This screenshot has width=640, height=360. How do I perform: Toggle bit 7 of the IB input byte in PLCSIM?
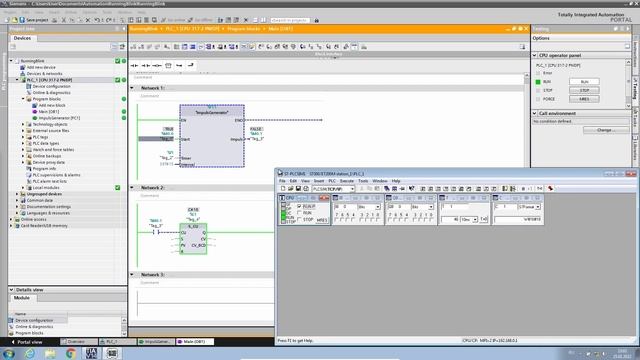tap(337, 220)
